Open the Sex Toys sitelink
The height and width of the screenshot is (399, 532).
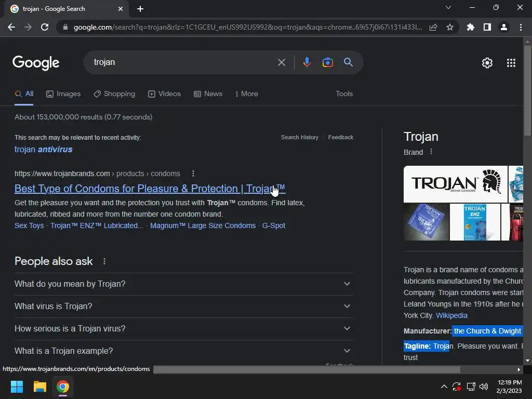coord(29,225)
